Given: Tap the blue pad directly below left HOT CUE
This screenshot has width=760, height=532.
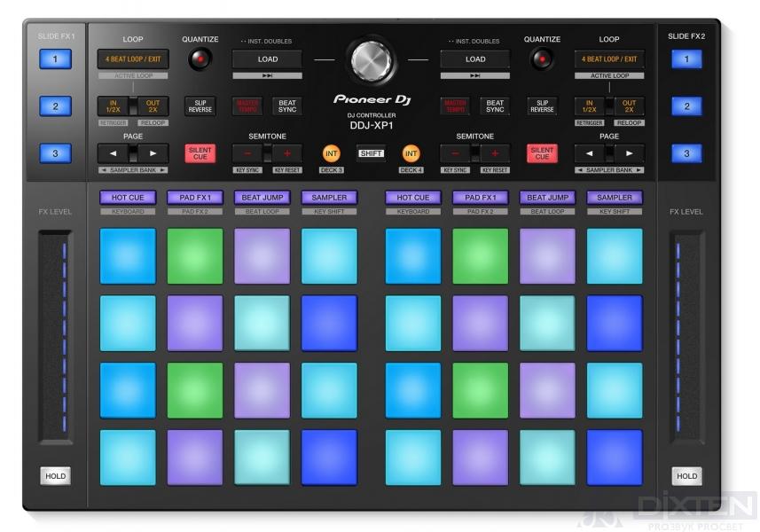Looking at the screenshot, I should click(128, 256).
